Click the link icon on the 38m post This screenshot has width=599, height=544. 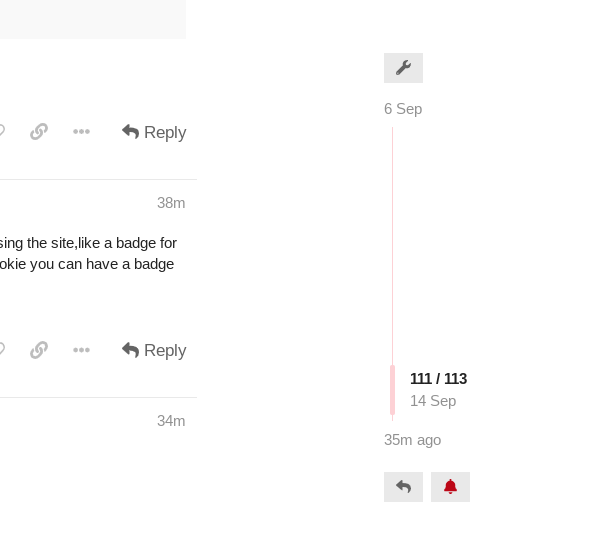coord(39,350)
